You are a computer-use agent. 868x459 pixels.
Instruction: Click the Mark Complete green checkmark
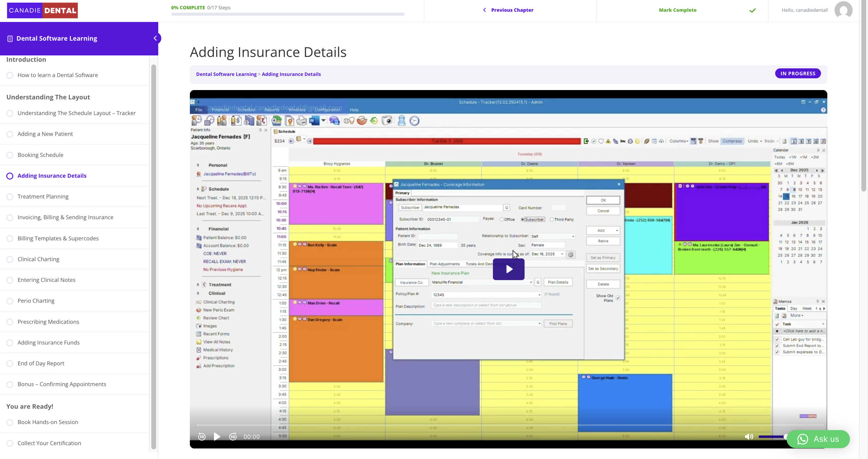coord(753,10)
